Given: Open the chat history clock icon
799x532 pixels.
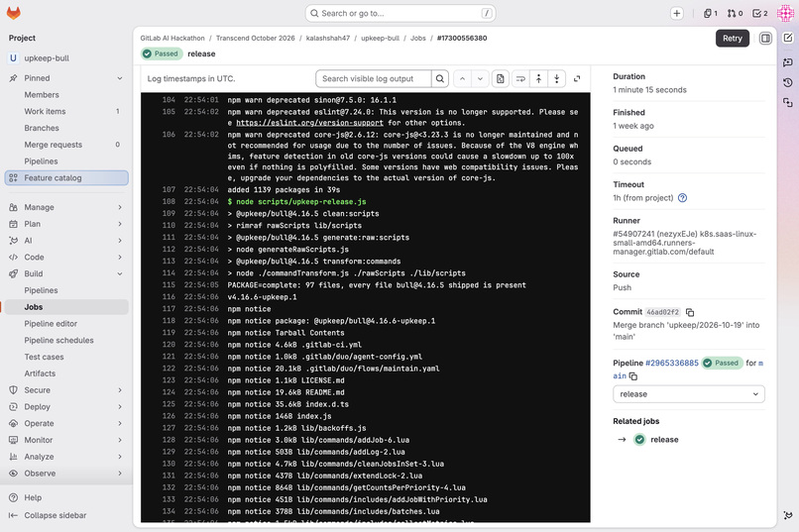Looking at the screenshot, I should tap(788, 82).
